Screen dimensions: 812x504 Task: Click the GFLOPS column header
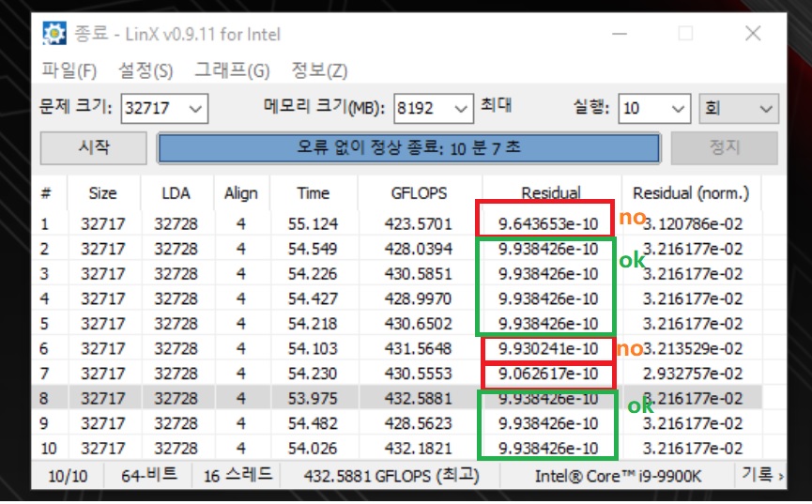pos(419,193)
